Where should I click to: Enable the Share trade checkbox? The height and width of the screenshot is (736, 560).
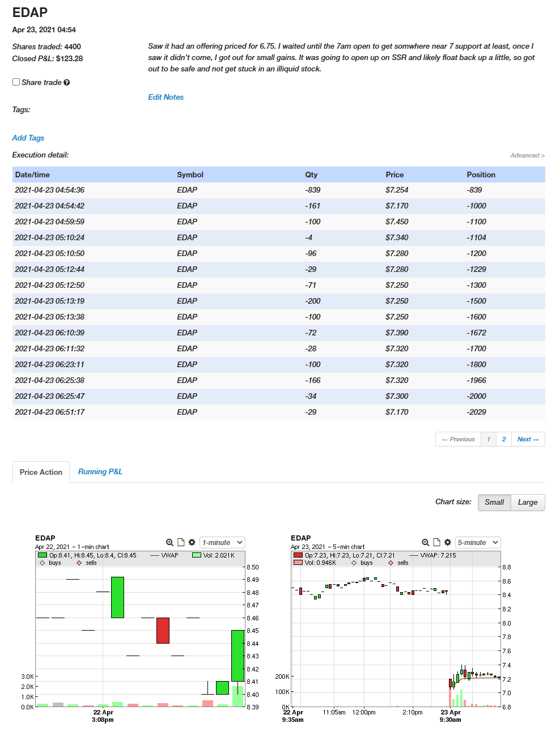pyautogui.click(x=16, y=82)
